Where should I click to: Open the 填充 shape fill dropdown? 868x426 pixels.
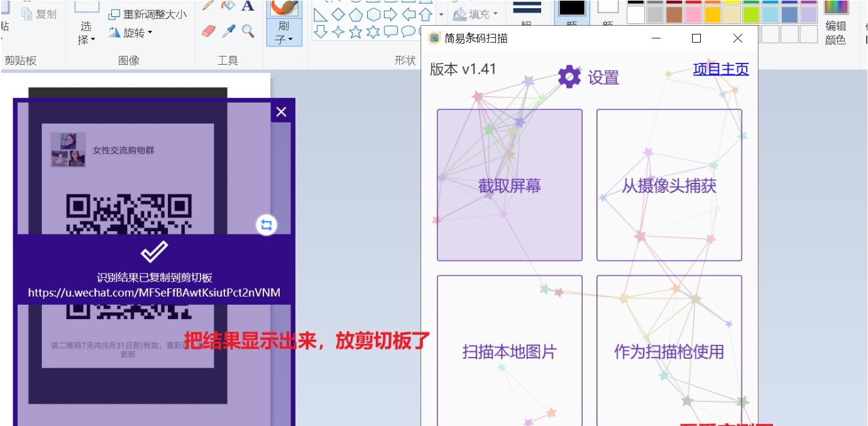click(x=475, y=13)
